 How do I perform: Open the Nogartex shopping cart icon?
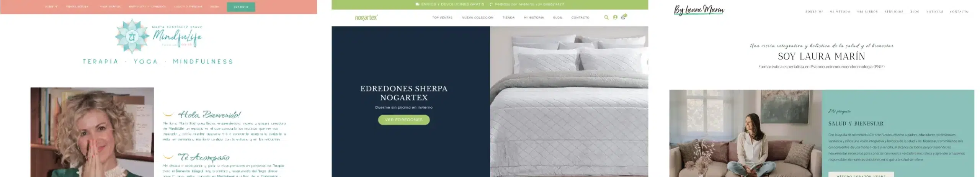[x=624, y=17]
